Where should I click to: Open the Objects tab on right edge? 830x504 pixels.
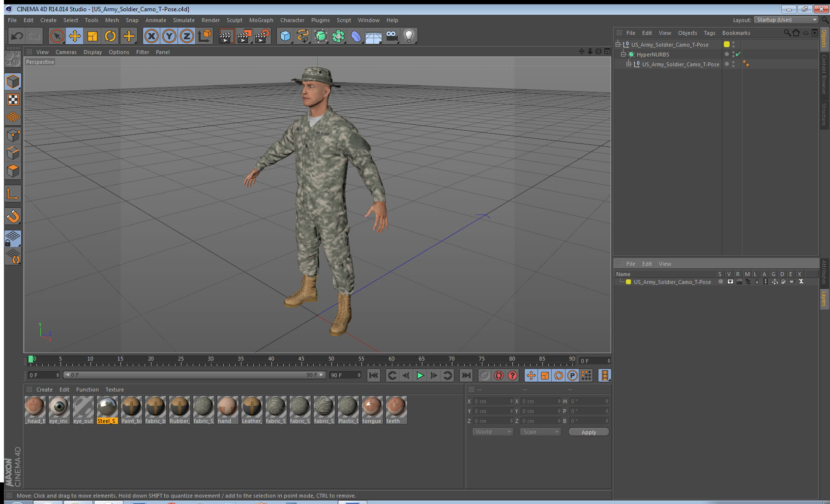pos(824,38)
